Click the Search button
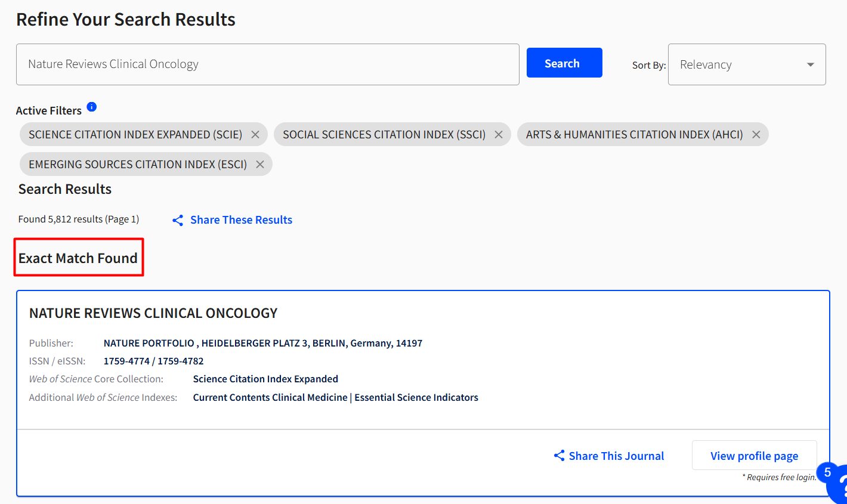Screen dimensions: 847x504 click(564, 62)
